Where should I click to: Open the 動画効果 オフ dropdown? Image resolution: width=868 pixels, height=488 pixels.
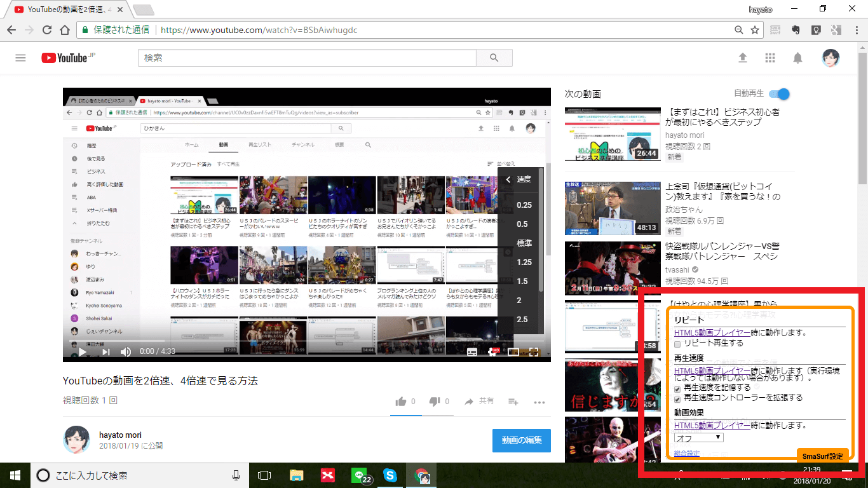[x=698, y=438]
